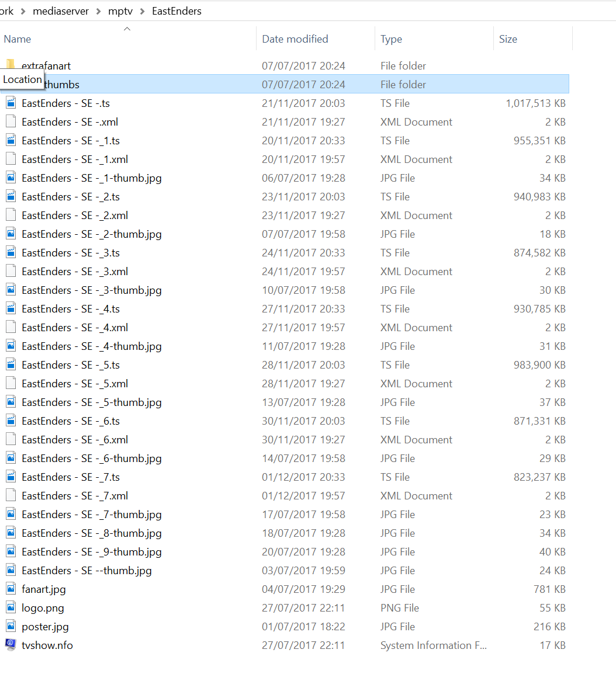Click the 940,983 KB size cell
Screen dimensions: 616x698
point(539,197)
